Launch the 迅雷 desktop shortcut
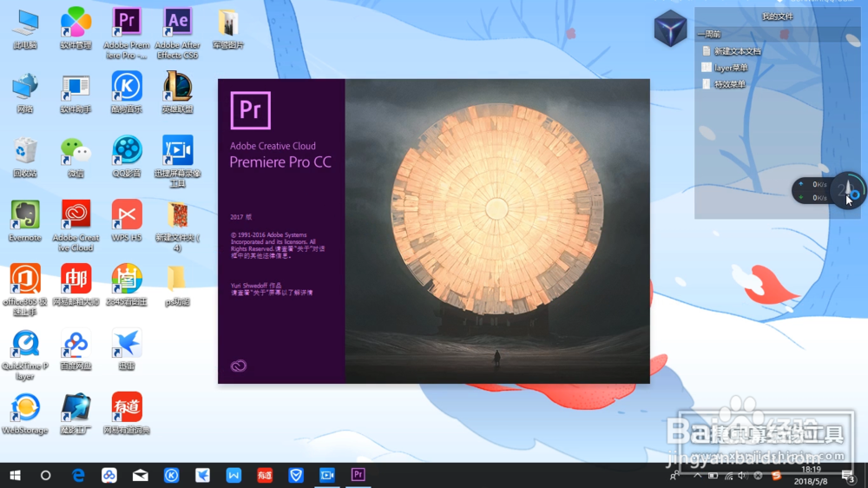 pyautogui.click(x=126, y=350)
